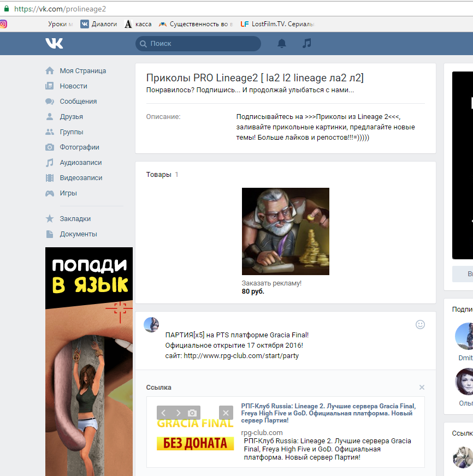Open Закладки in sidebar
Viewport: 473px width, 476px height.
pos(75,218)
